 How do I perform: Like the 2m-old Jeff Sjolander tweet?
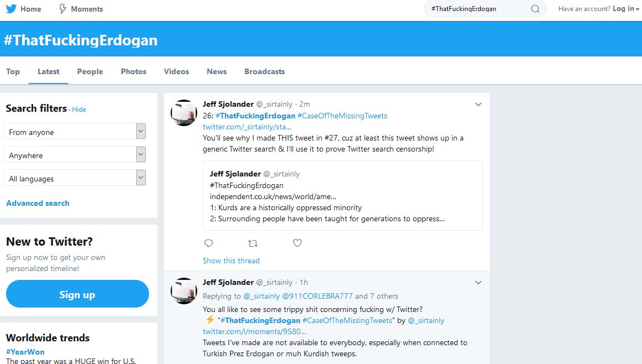[x=297, y=243]
